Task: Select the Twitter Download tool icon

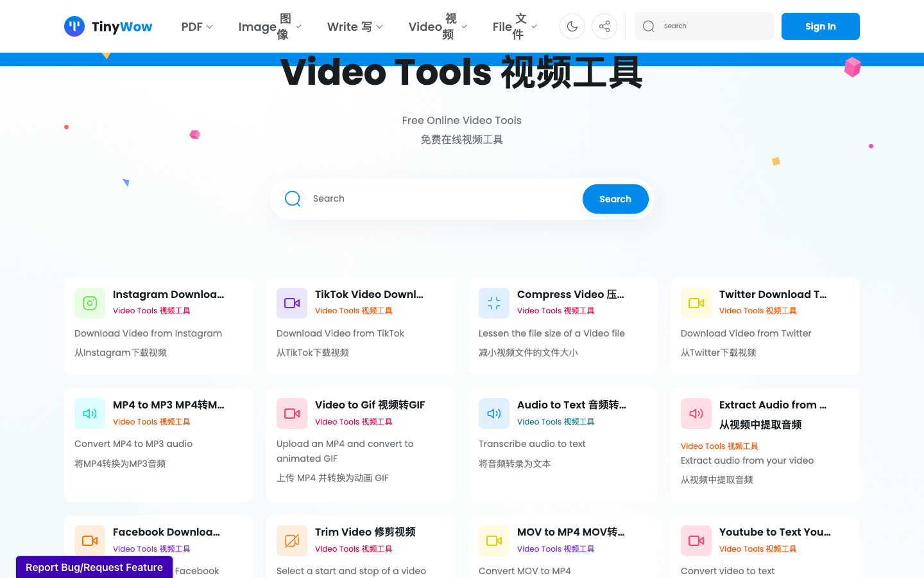Action: coord(696,302)
